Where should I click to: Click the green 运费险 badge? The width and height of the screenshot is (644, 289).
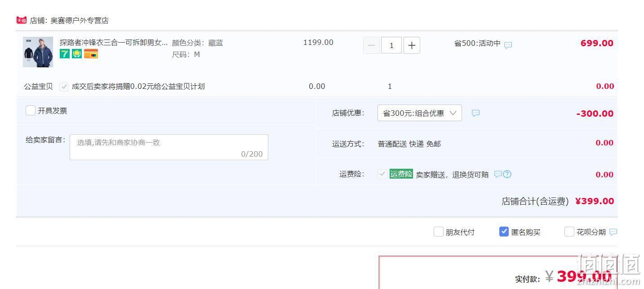point(401,174)
